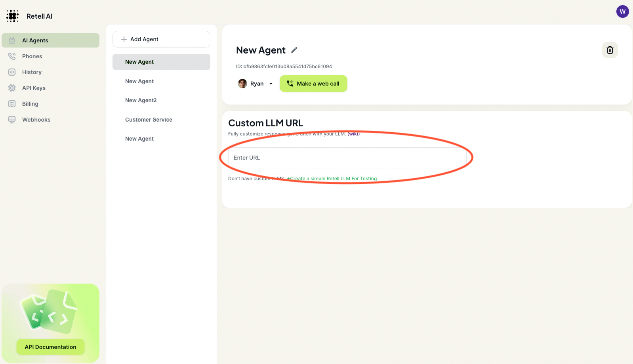Click the Retell AI brand name
Viewport: 633px width, 364px height.
pos(40,16)
